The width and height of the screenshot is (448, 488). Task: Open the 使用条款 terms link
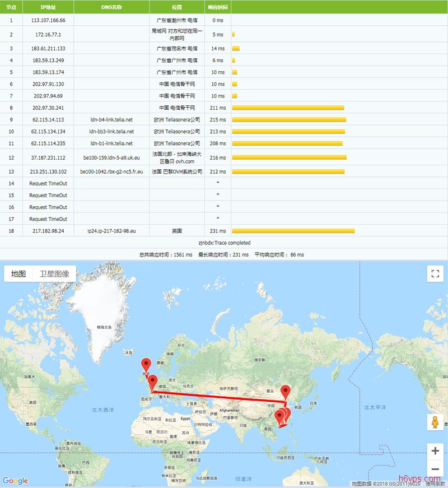[435, 484]
